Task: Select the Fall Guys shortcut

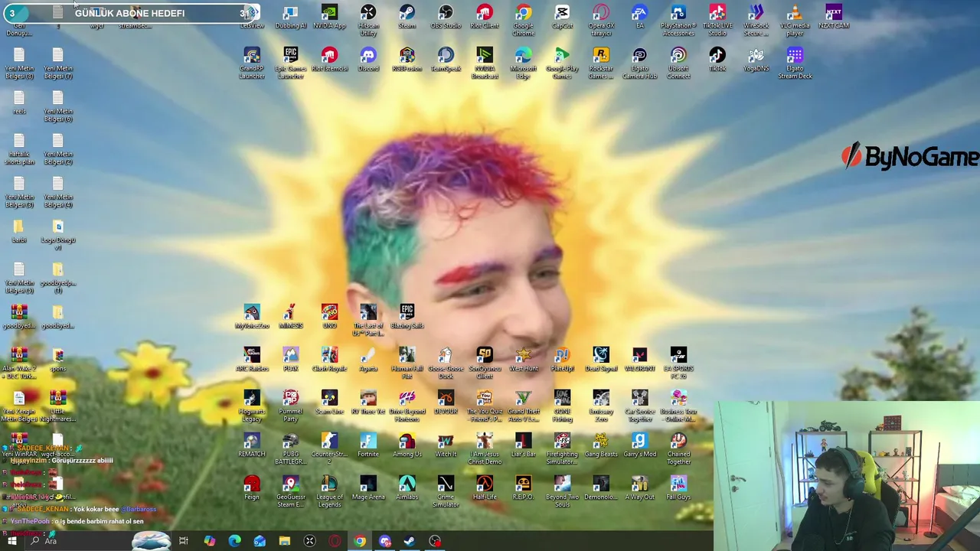Action: tap(678, 488)
